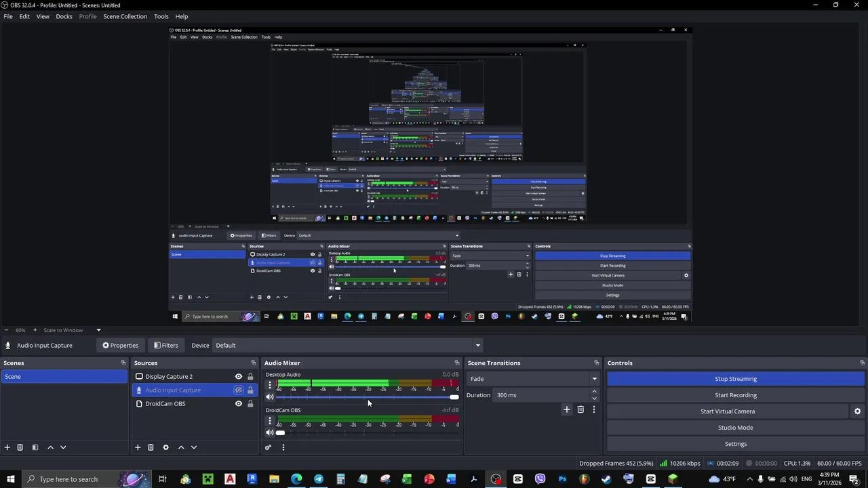The image size is (868, 488).
Task: Move source up arrow in Sources dock
Action: coord(181,447)
